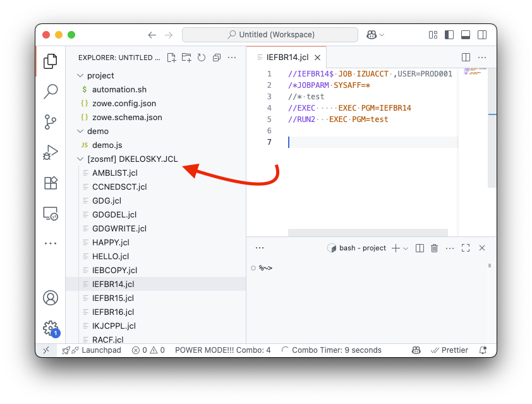
Task: Split the editor using the top-right icon
Action: click(x=466, y=58)
